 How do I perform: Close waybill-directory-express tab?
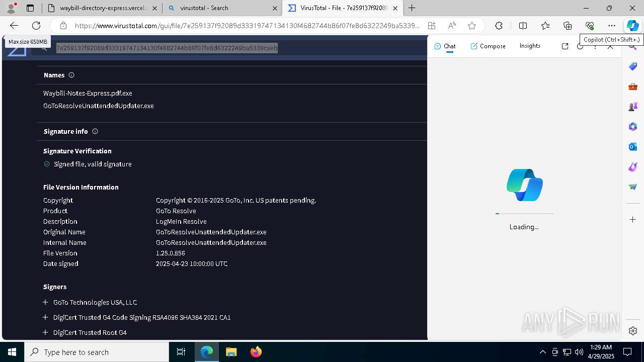pos(154,8)
